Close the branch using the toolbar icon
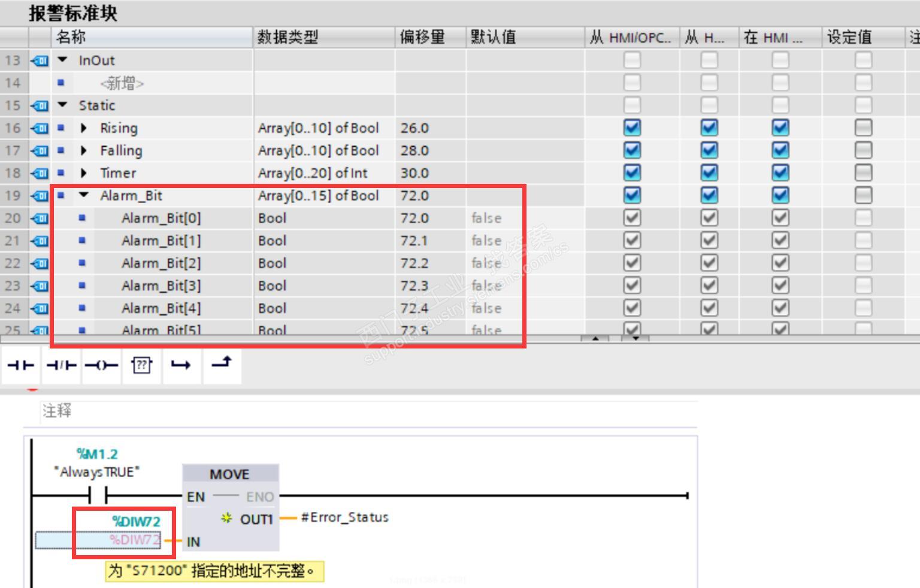The height and width of the screenshot is (588, 920). pyautogui.click(x=222, y=363)
